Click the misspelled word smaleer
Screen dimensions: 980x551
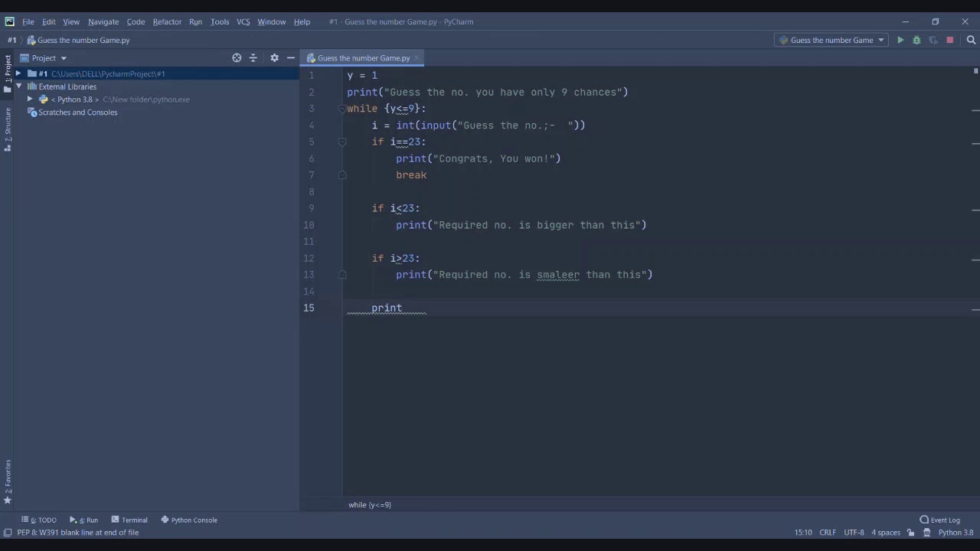click(x=558, y=275)
